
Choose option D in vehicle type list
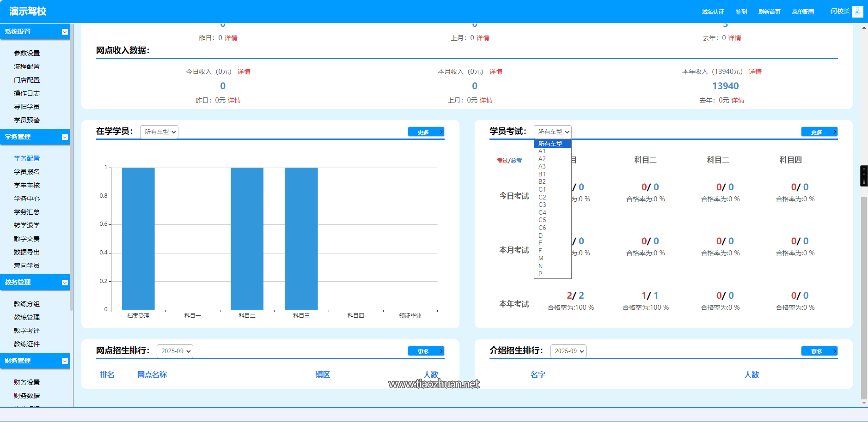click(x=552, y=235)
